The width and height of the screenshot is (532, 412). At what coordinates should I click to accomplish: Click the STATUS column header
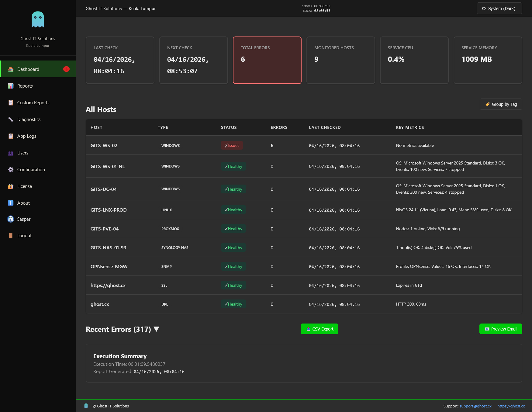pyautogui.click(x=229, y=127)
